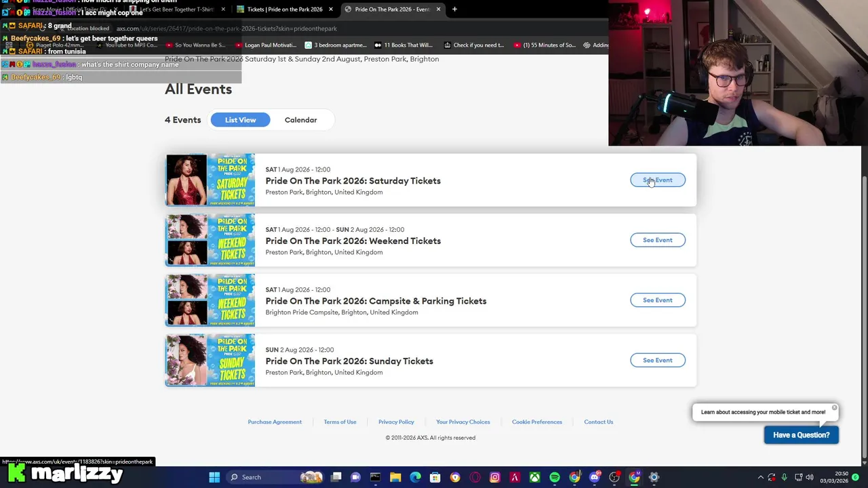Select the Pride On The Park 2026 Event tab
This screenshot has width=868, height=488.
click(x=392, y=9)
